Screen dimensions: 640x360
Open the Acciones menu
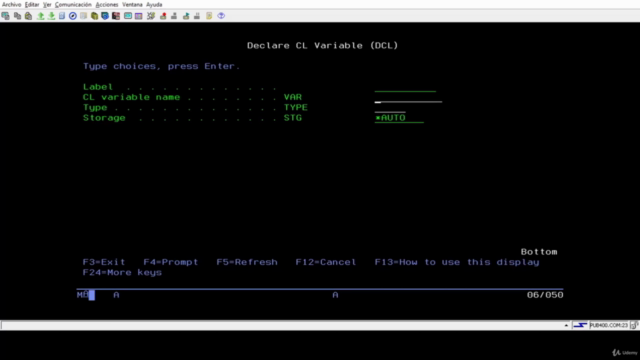(107, 4)
